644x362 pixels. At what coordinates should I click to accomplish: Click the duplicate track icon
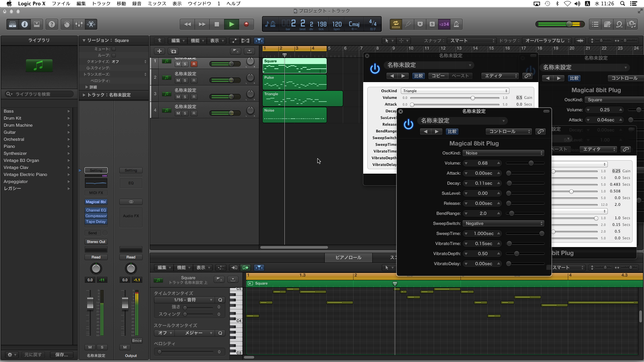[173, 51]
